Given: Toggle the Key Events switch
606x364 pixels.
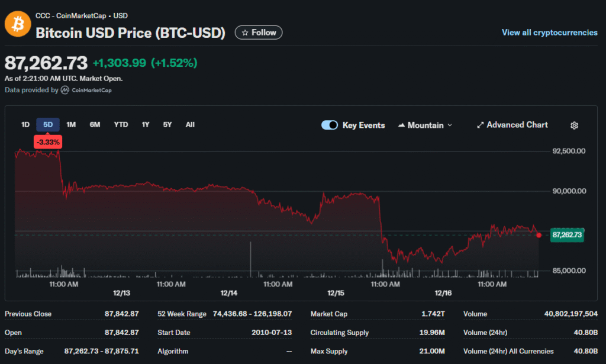Looking at the screenshot, I should click(x=330, y=125).
